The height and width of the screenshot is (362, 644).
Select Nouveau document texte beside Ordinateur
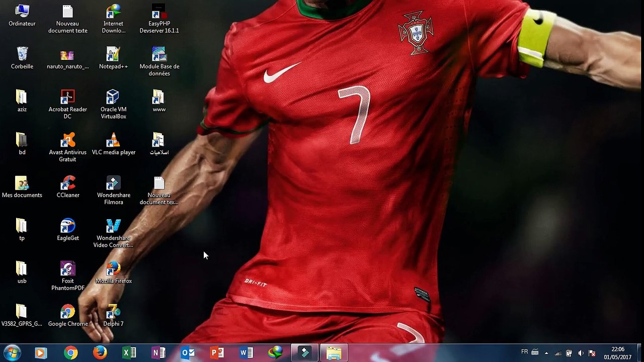pos(68,19)
